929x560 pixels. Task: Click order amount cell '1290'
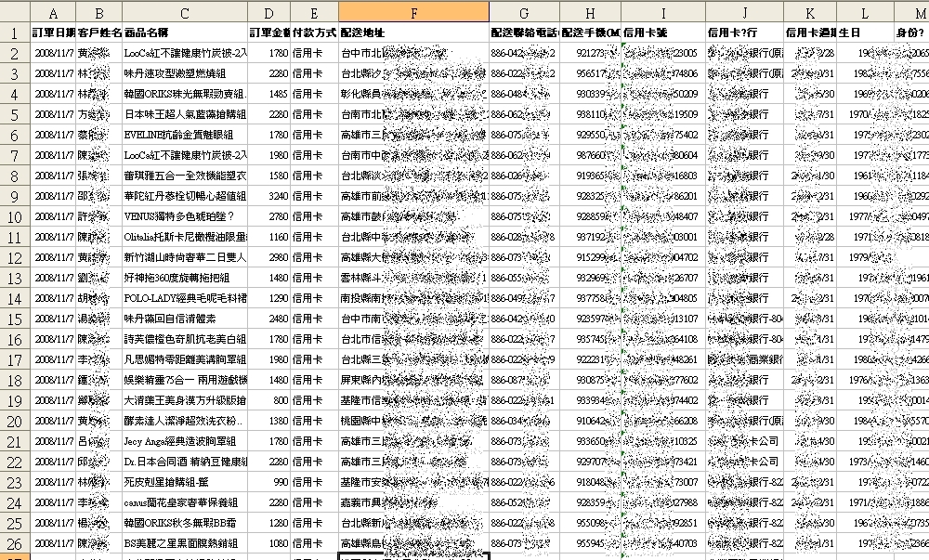point(269,298)
